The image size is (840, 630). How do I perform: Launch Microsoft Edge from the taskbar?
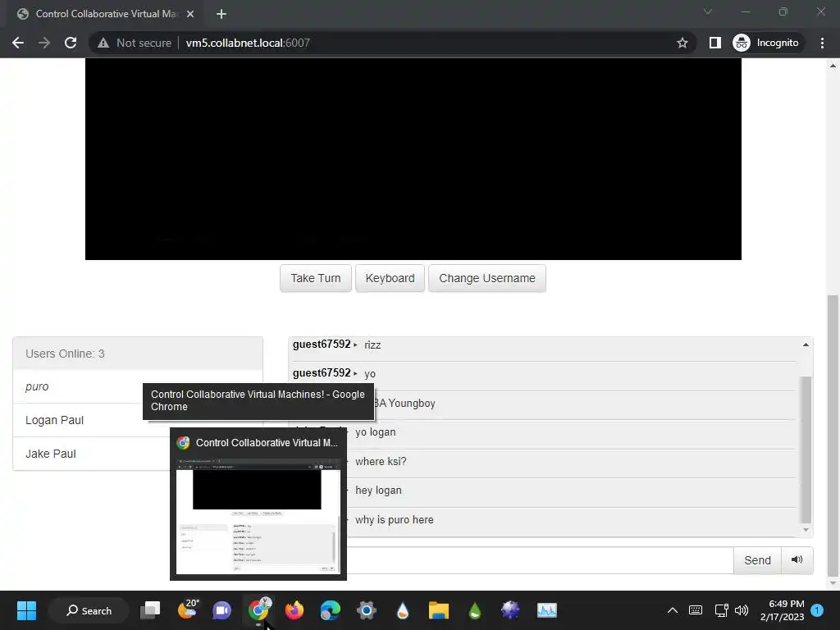tap(330, 610)
